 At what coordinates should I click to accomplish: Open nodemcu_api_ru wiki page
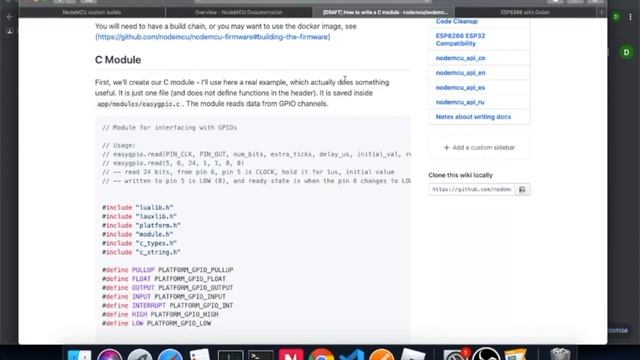460,102
